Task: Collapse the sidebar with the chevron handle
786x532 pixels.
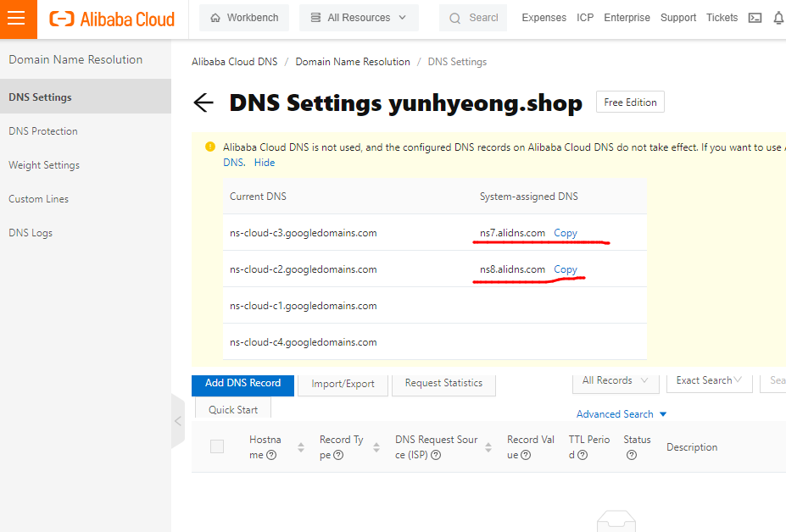Action: tap(178, 421)
